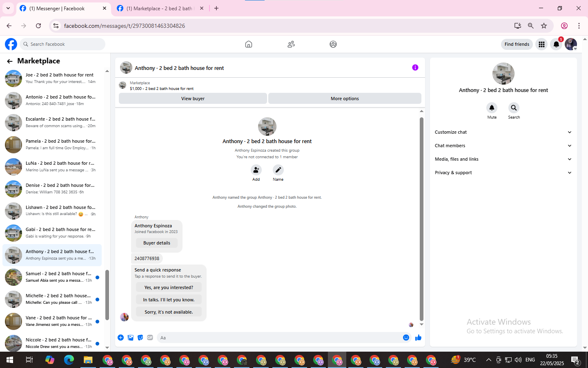The image size is (588, 368).
Task: Send a thumbs-up like
Action: (x=418, y=337)
